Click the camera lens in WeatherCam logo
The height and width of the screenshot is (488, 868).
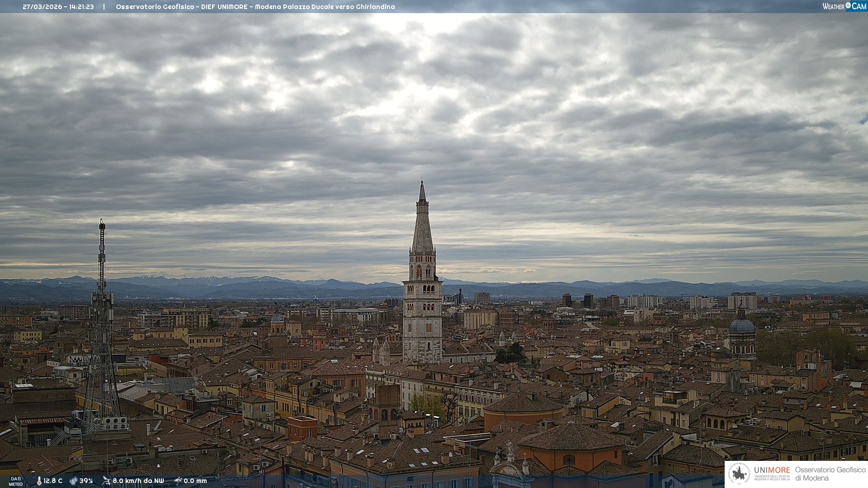tap(848, 5)
